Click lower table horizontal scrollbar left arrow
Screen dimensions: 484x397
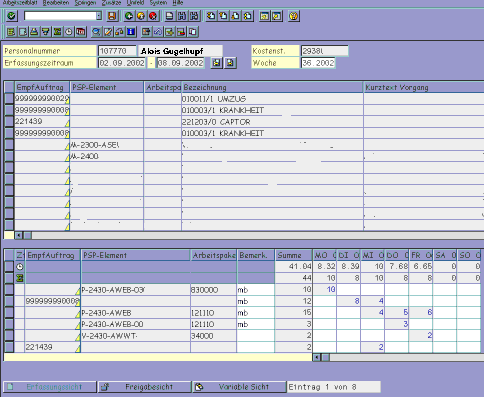[317, 357]
